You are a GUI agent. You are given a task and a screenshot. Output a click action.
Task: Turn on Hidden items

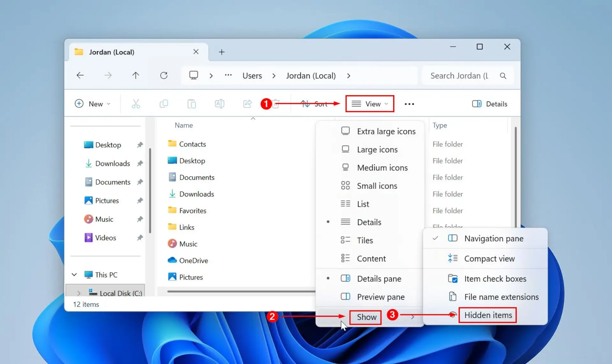(485, 315)
